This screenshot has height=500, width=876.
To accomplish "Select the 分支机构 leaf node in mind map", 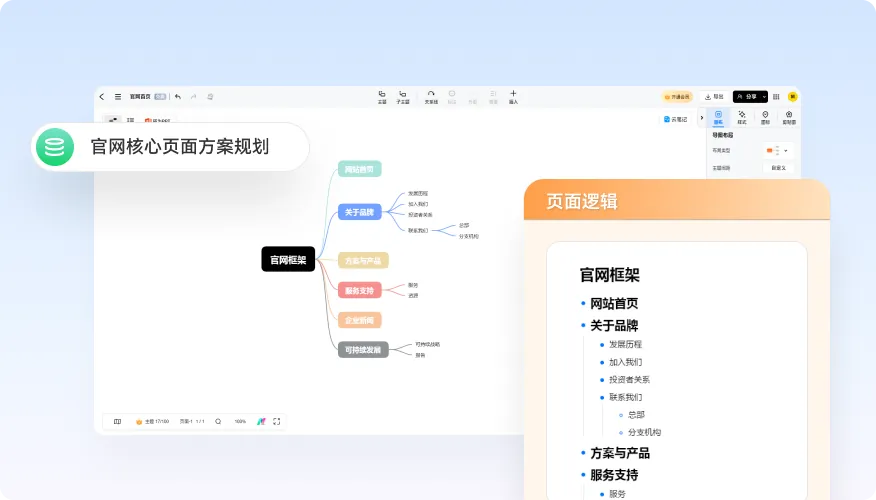I will [x=469, y=236].
